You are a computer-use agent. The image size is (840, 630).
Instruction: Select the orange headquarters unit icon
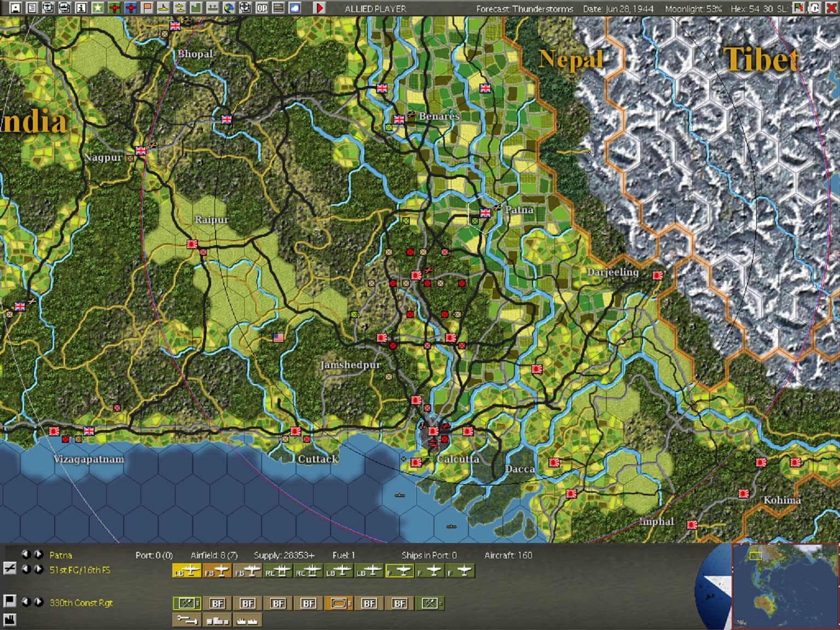tap(339, 603)
